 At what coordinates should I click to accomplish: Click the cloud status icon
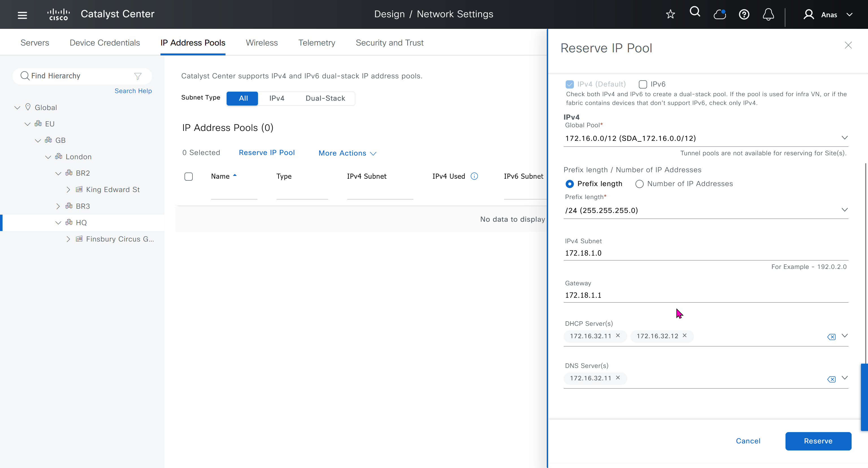719,14
